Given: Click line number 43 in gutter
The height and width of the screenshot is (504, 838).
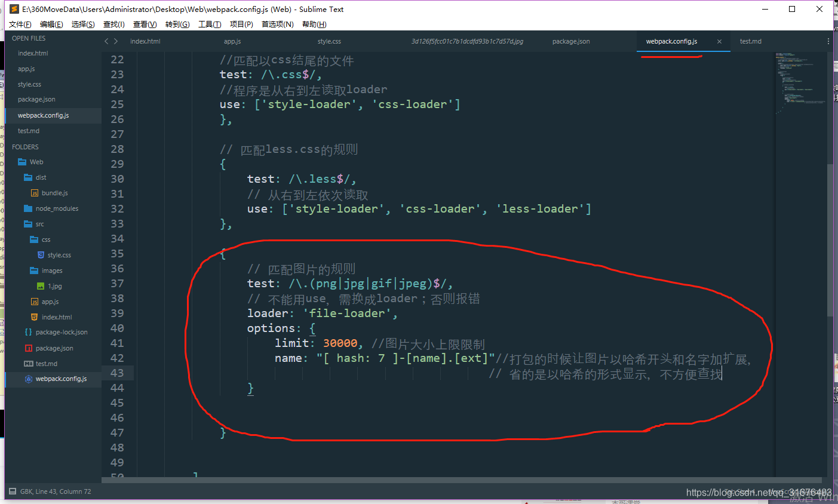Looking at the screenshot, I should click(x=117, y=373).
